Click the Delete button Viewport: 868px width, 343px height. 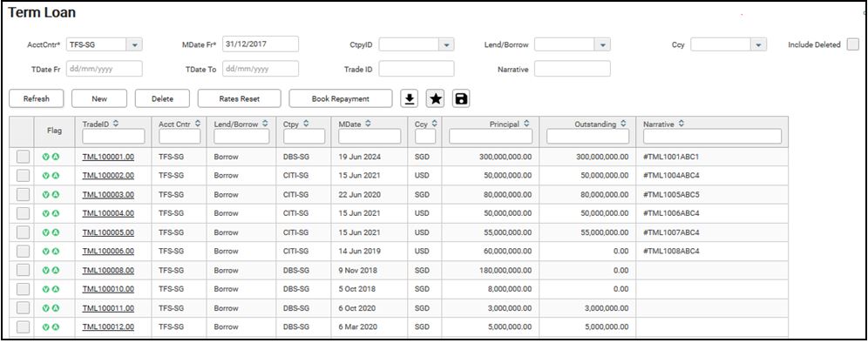click(x=162, y=99)
